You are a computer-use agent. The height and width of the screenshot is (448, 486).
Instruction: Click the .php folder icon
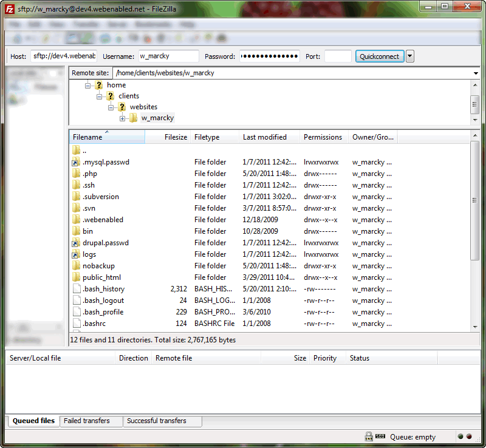point(77,174)
